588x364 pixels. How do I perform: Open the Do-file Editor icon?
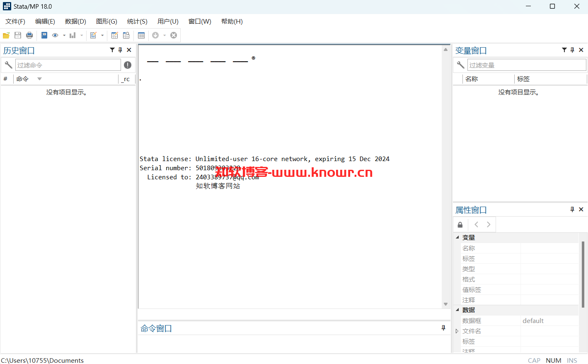click(x=93, y=35)
